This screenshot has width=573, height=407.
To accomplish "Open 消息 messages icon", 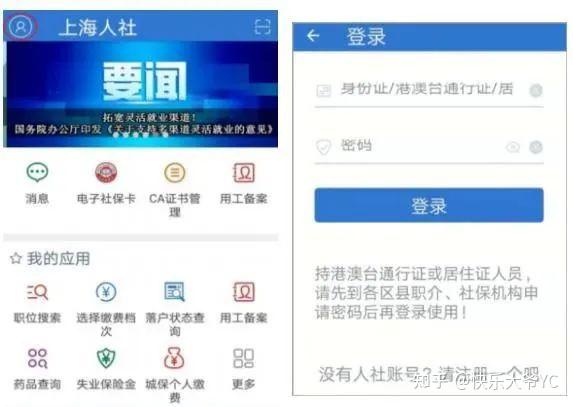I will pyautogui.click(x=37, y=172).
